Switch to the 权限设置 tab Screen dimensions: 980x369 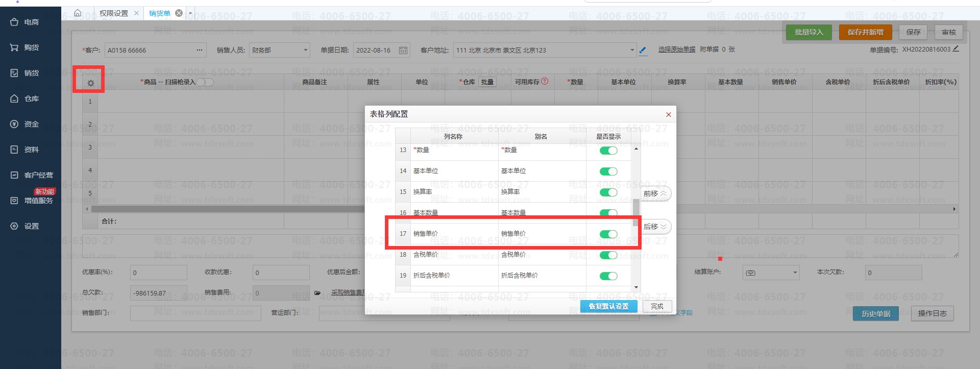[114, 13]
